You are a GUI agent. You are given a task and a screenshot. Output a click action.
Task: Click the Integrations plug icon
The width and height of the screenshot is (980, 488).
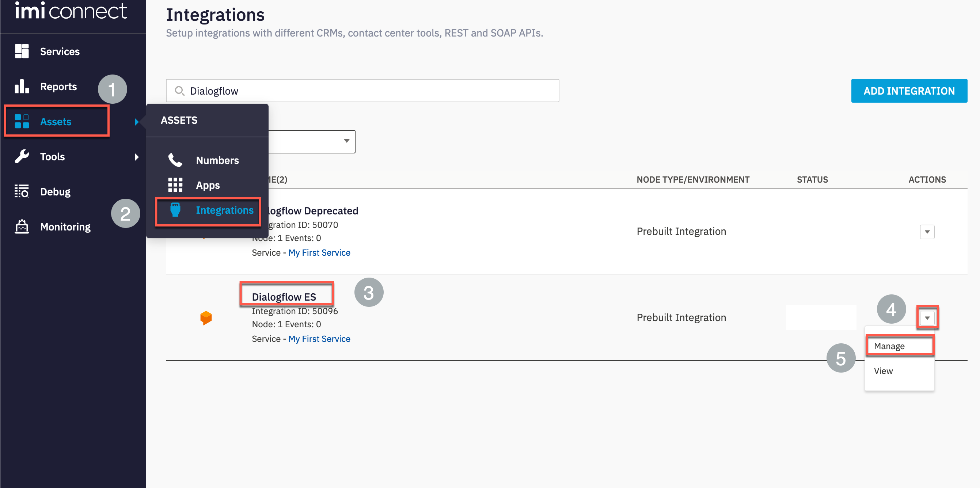tap(175, 210)
